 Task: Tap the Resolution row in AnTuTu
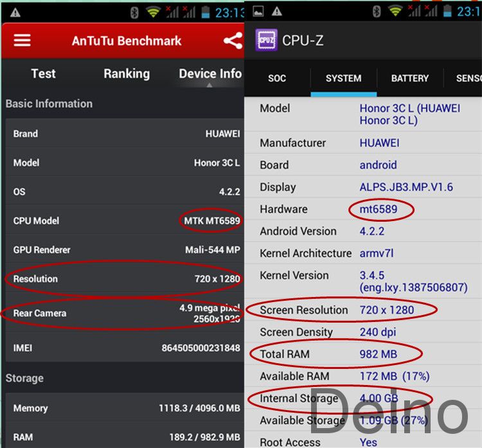pyautogui.click(x=125, y=279)
